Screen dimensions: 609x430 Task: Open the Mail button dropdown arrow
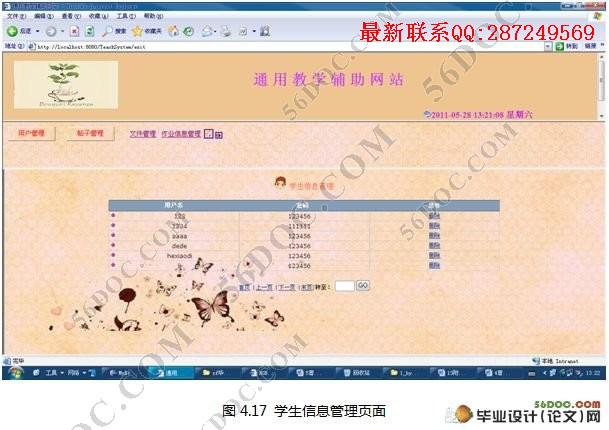[215, 31]
